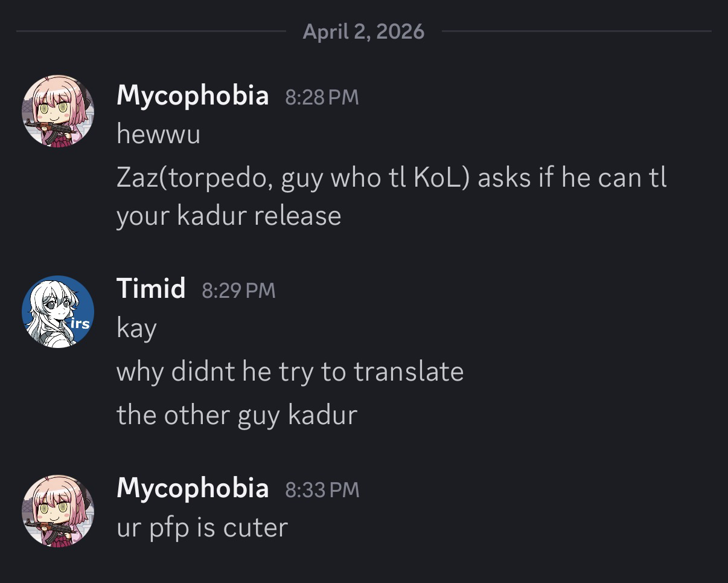This screenshot has width=728, height=583.
Task: Open Mycophobia's profile from the 8:28 PM username
Action: pyautogui.click(x=193, y=95)
